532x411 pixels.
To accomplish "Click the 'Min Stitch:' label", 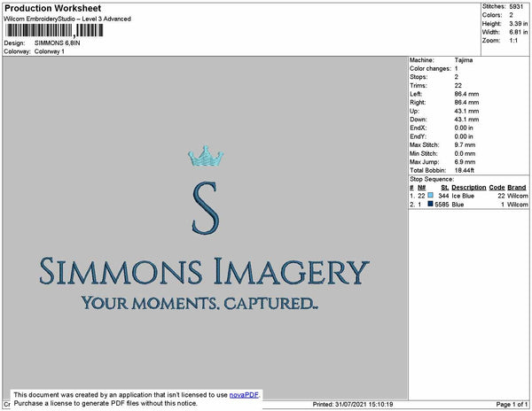I will pos(424,153).
